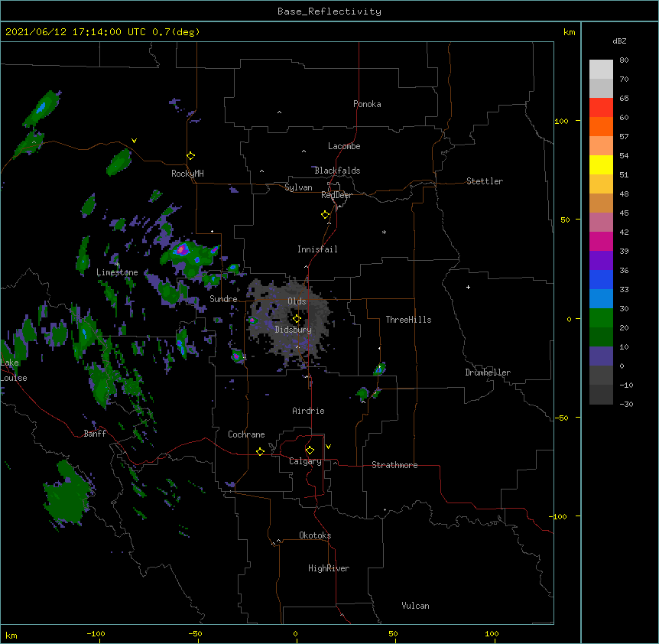Select the bright green swatch for 30 dBZ
This screenshot has width=659, height=644.
[601, 318]
